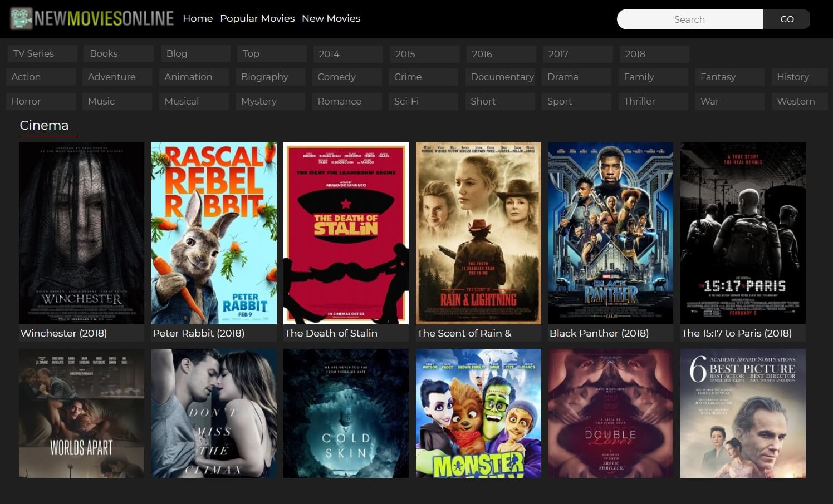
Task: Open the TV Series category
Action: [x=42, y=53]
